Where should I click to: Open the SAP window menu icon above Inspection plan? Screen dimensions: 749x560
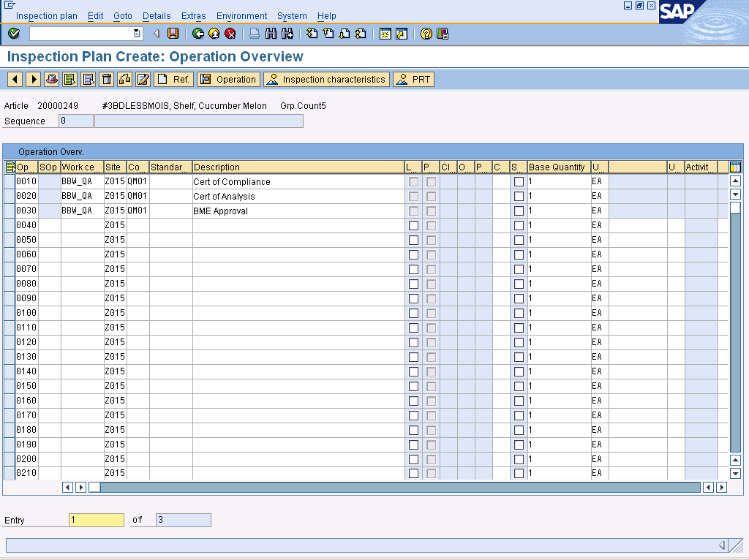(x=10, y=5)
